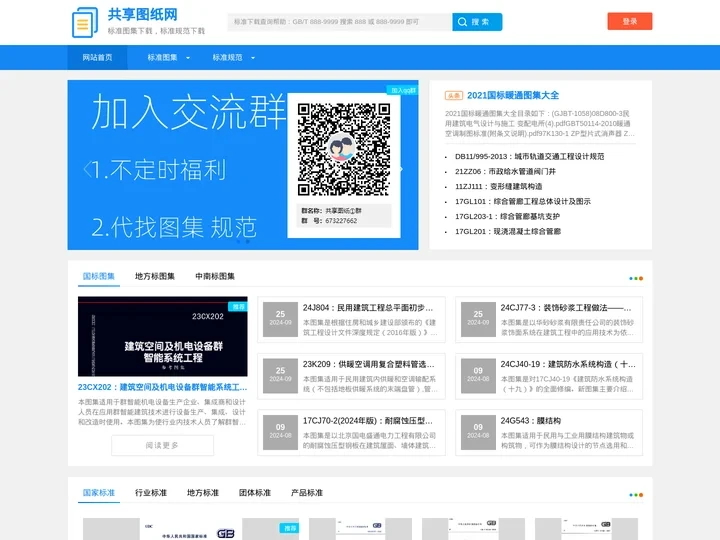Click the date badge beside 24J804
This screenshot has width=720, height=540.
(280, 319)
